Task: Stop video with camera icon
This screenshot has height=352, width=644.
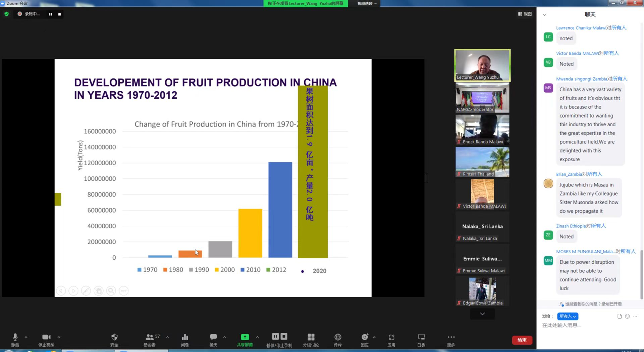Action: [46, 340]
